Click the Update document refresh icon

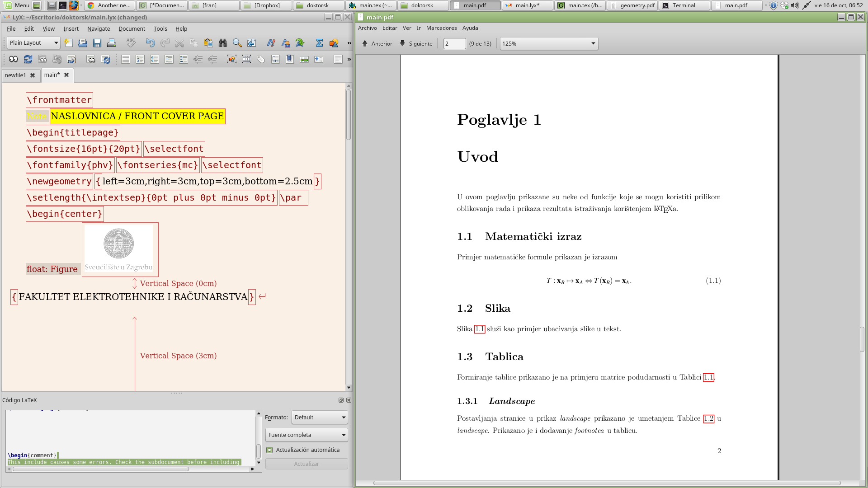[x=28, y=59]
